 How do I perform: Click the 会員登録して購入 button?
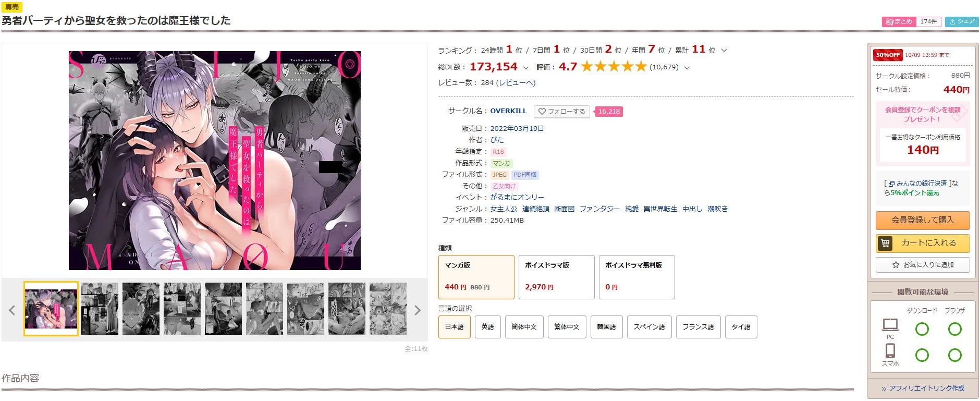[x=923, y=220]
